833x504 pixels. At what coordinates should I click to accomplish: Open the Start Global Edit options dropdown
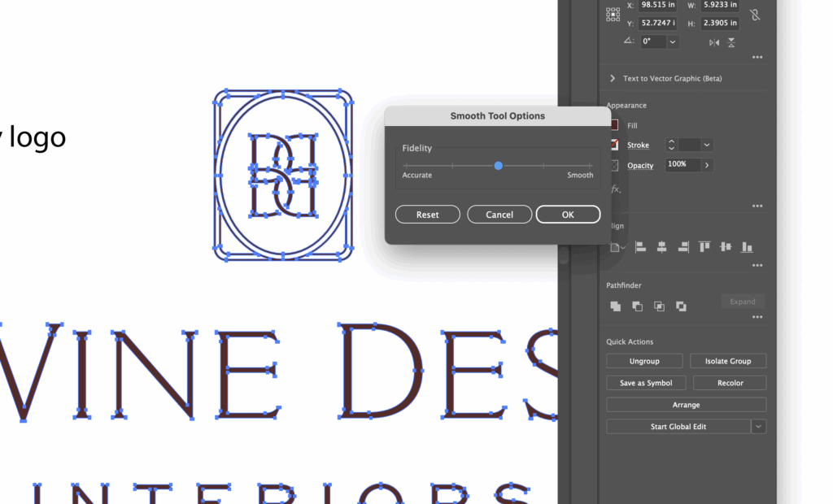click(759, 427)
